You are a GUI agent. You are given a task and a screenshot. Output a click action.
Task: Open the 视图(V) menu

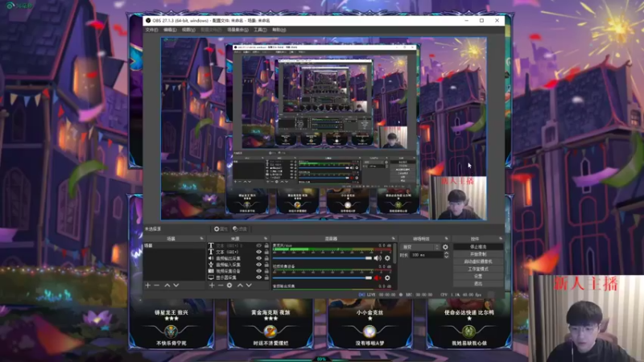(x=188, y=30)
